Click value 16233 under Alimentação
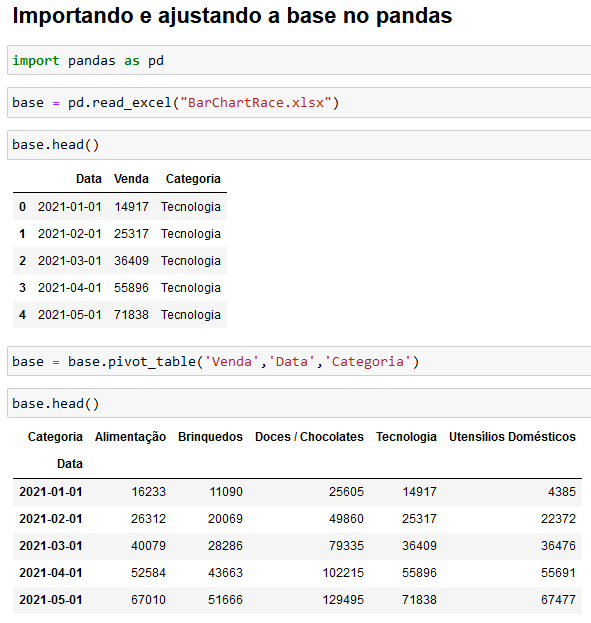Viewport: 591px width, 623px height. pos(149,492)
